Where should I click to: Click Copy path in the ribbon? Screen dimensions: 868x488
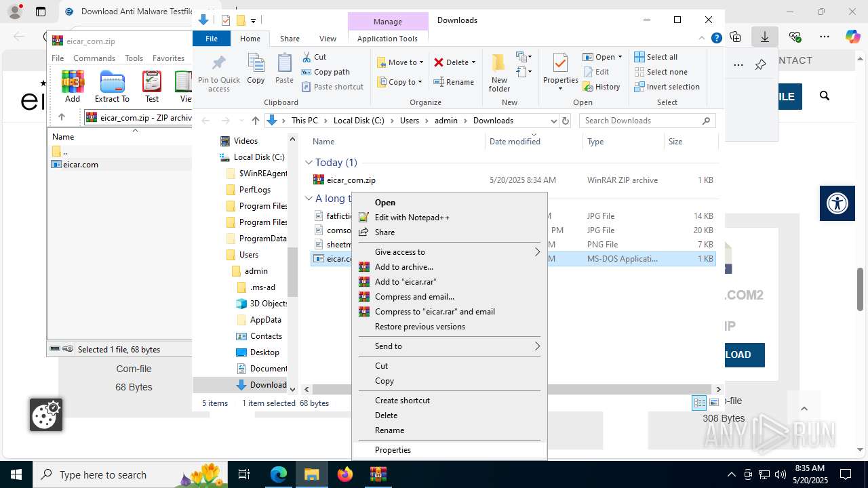pos(325,72)
